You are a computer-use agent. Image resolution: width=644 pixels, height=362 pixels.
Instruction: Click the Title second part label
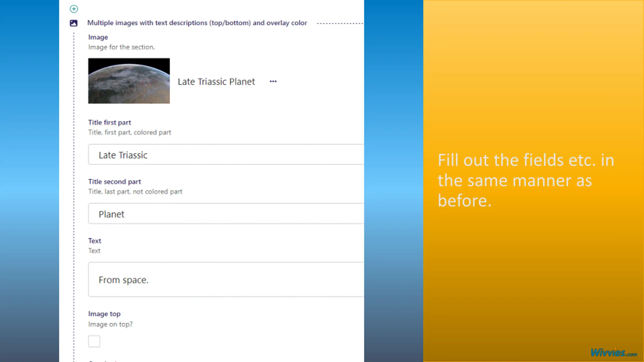pos(114,182)
